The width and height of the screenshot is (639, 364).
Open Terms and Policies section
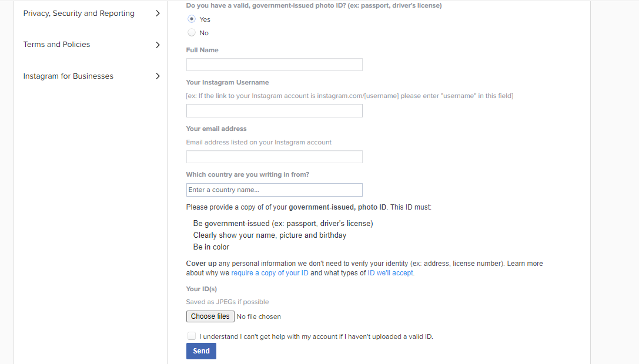pos(56,45)
